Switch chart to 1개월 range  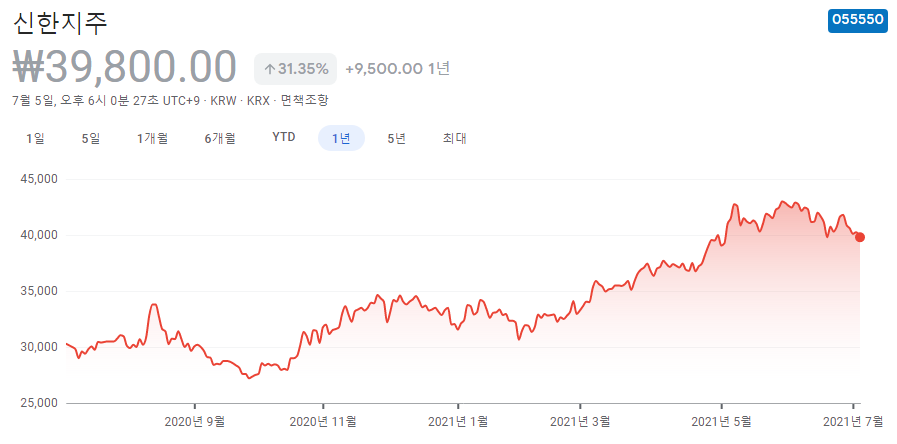152,138
